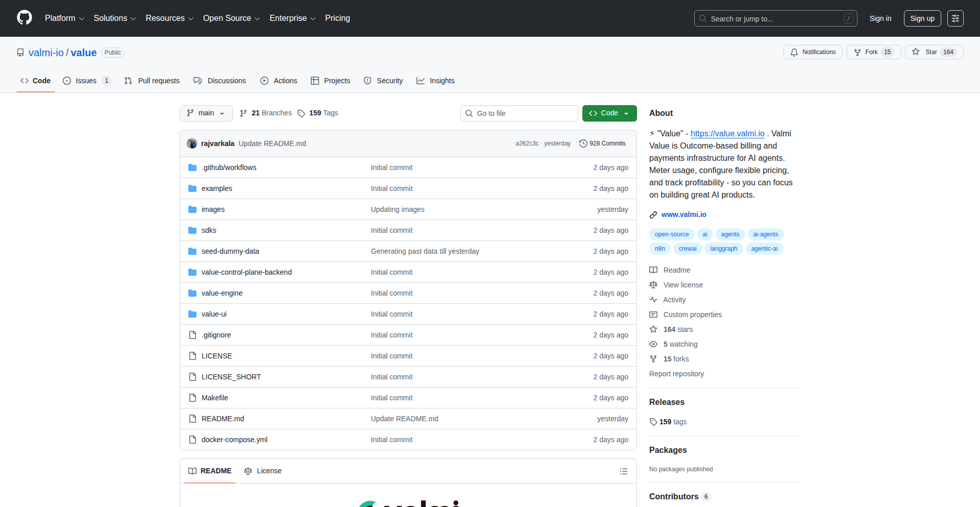View the 928 Commits history

[x=602, y=143]
